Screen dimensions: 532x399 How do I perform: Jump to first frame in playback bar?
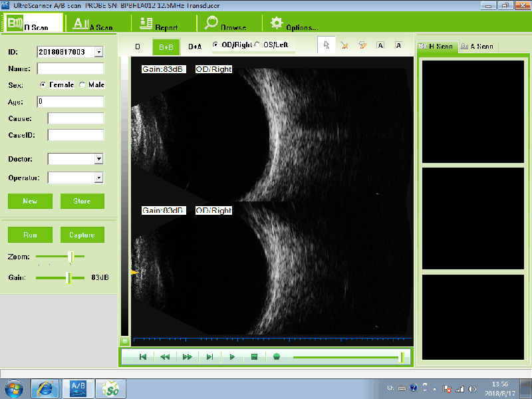pyautogui.click(x=142, y=357)
